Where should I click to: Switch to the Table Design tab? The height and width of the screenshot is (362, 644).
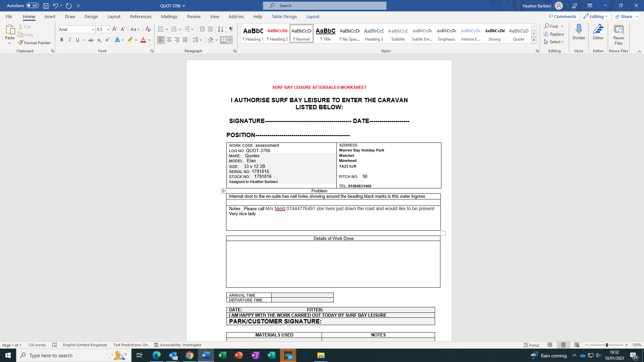pyautogui.click(x=284, y=16)
